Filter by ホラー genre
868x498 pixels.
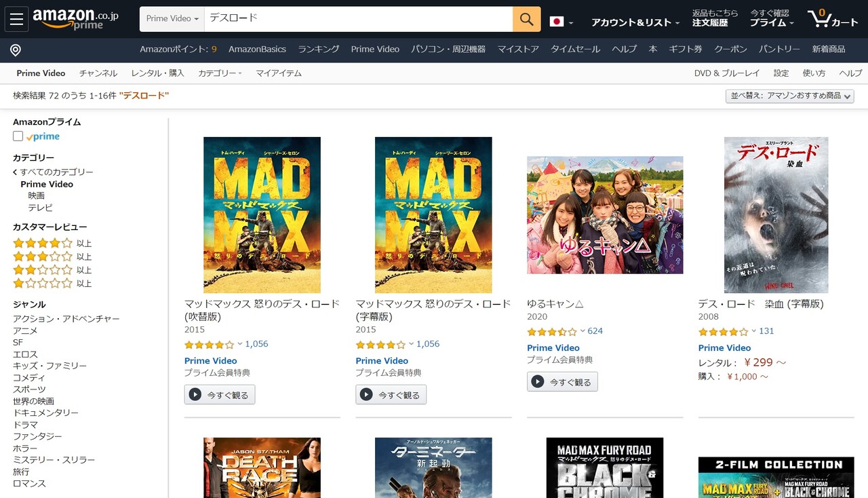25,448
